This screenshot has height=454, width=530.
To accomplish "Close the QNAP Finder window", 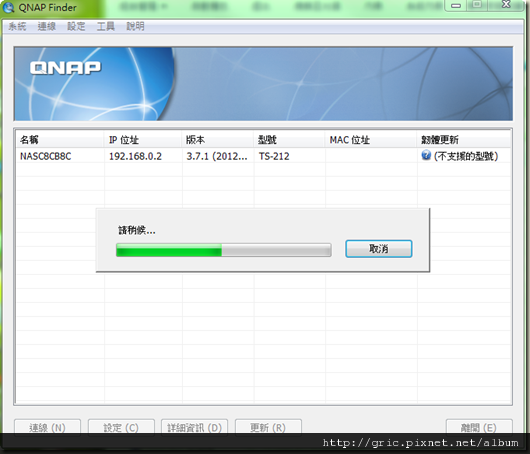I will tap(506, 5).
